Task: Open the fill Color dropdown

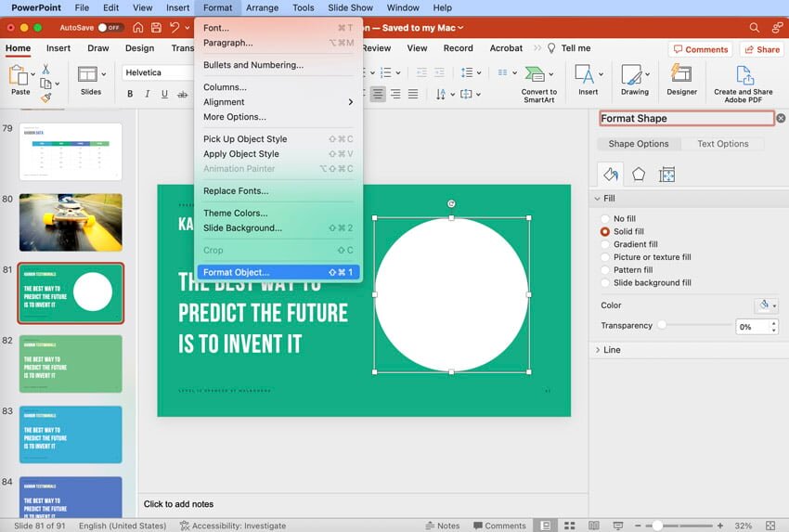Action: pos(766,305)
